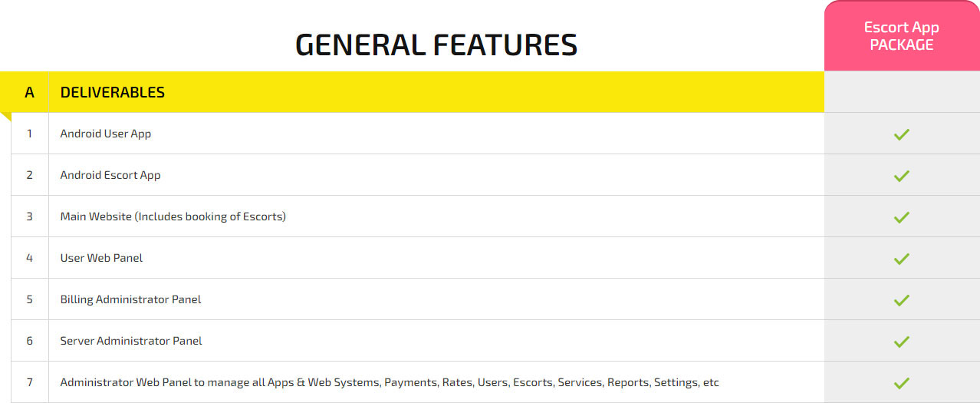
Task: Click the checkmark in Main Website row
Action: [x=901, y=217]
